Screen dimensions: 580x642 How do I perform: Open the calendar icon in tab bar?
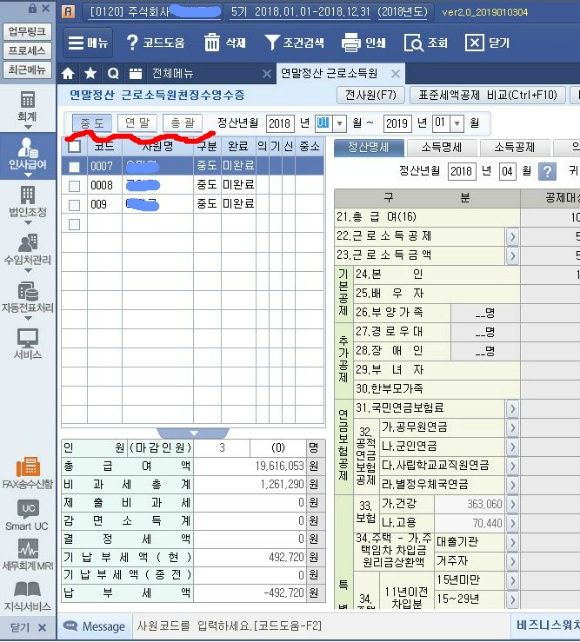(135, 74)
